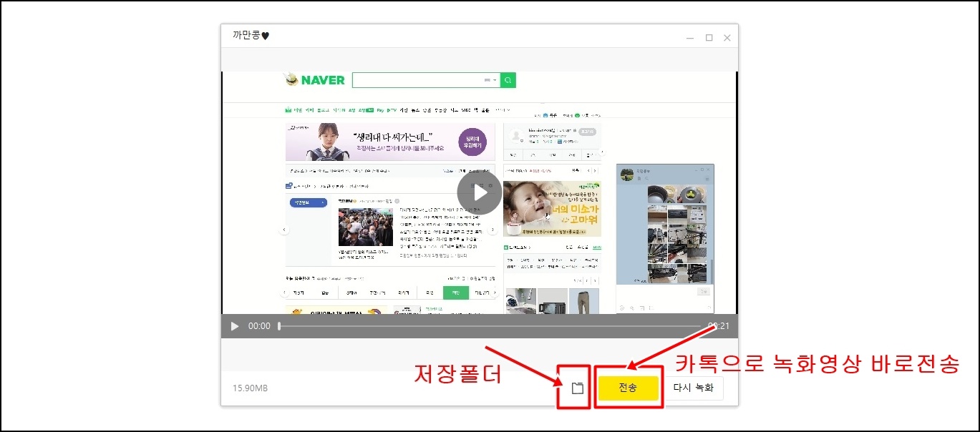This screenshot has width=980, height=432.
Task: Click the 까만콩♥ window title
Action: [x=251, y=35]
